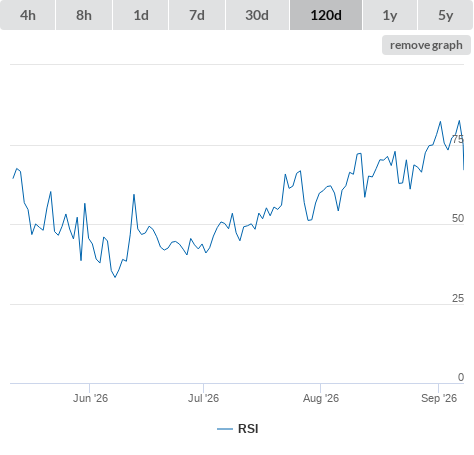Click the 50 y-axis label
The width and height of the screenshot is (474, 455).
(458, 218)
